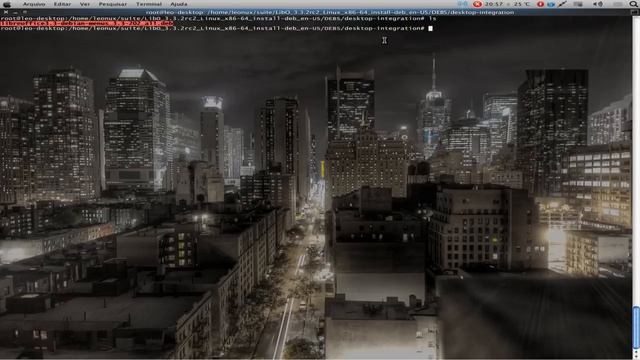
Task: Click the red X tray icon
Action: (477, 4)
